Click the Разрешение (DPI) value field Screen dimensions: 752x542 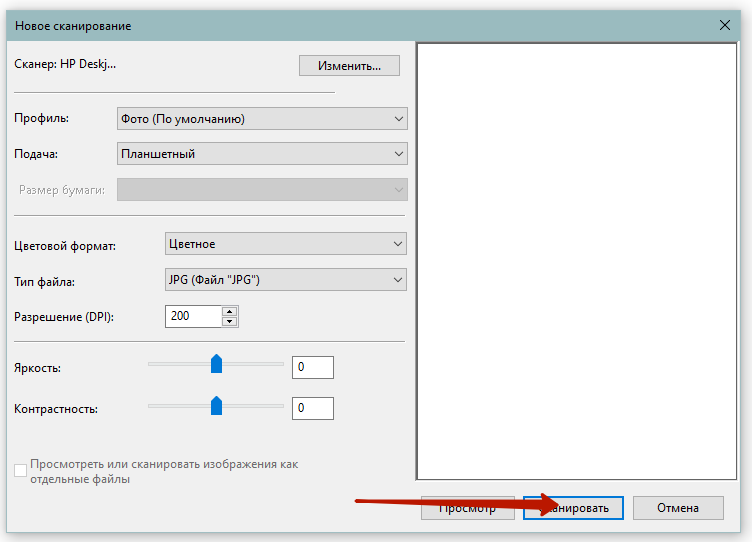[193, 316]
